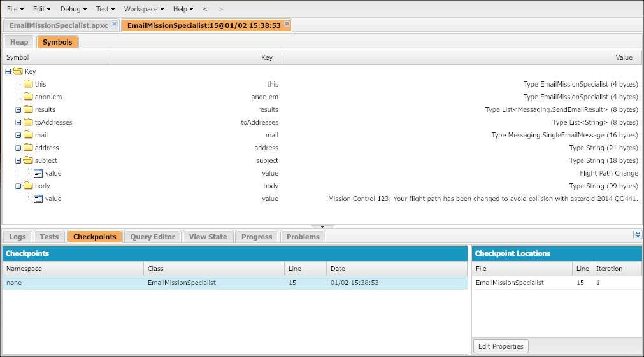Collapse the subject node
644x357 pixels.
pos(18,161)
